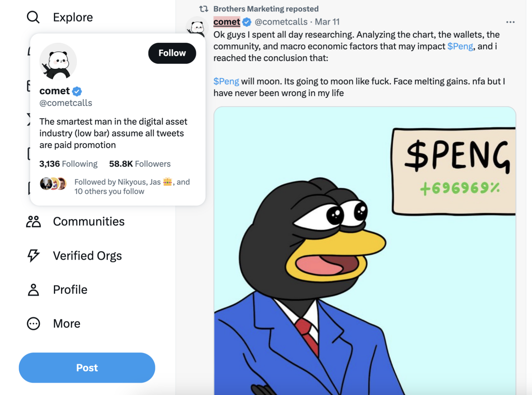Click the Verified Orgs lightning icon

33,255
